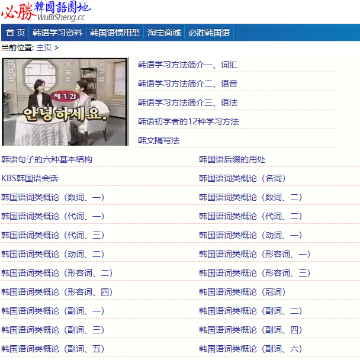Image resolution: width=360 pixels, height=360 pixels.
Task: Open 韩国语词类概论（名词）
Action: pos(242,179)
